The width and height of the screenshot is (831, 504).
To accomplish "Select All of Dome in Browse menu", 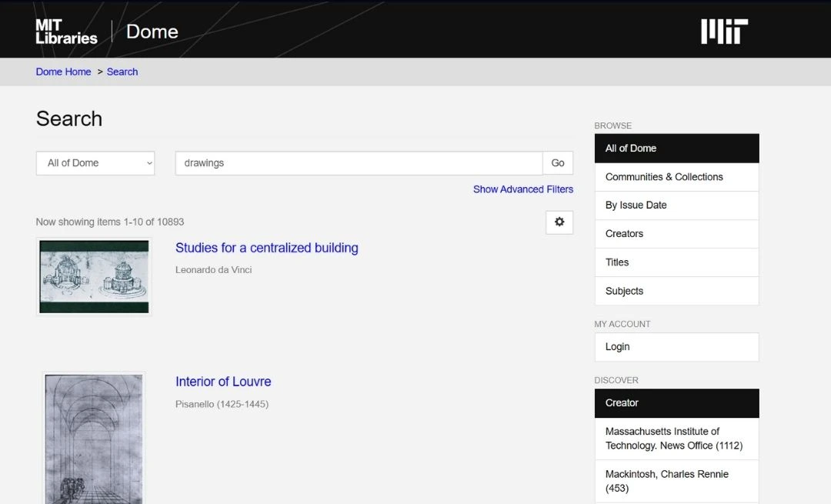I will [676, 149].
